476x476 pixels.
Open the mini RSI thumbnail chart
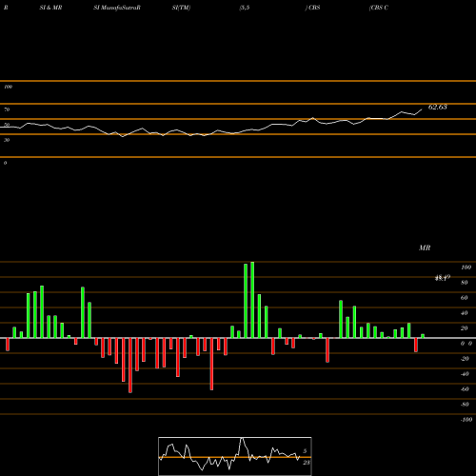point(235,456)
